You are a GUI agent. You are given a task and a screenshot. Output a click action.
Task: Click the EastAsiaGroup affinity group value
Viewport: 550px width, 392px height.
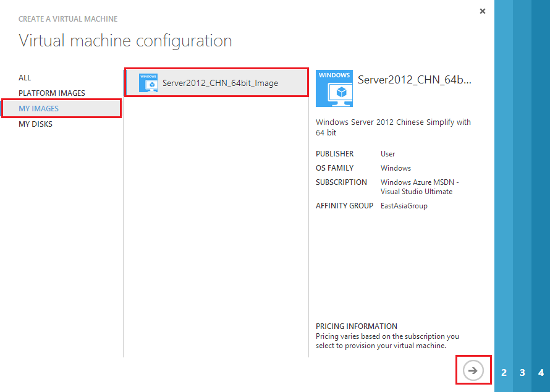click(x=404, y=206)
